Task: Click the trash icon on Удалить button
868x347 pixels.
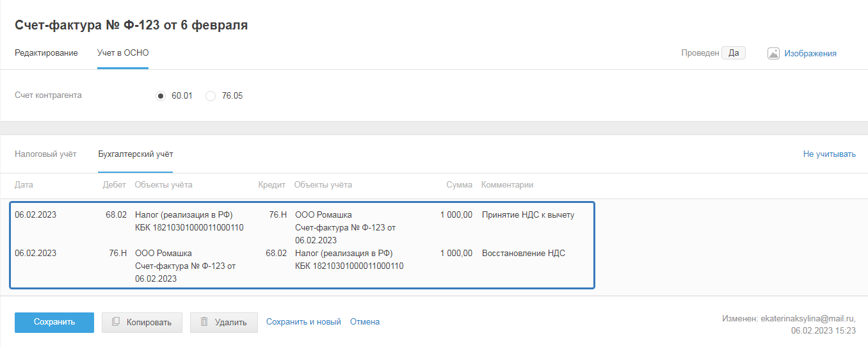Action: coord(204,322)
